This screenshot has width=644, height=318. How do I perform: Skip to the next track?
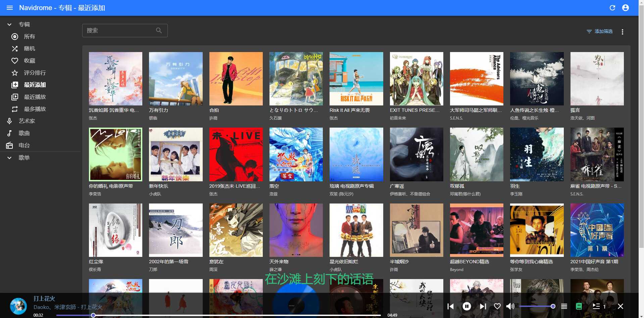[x=483, y=306]
